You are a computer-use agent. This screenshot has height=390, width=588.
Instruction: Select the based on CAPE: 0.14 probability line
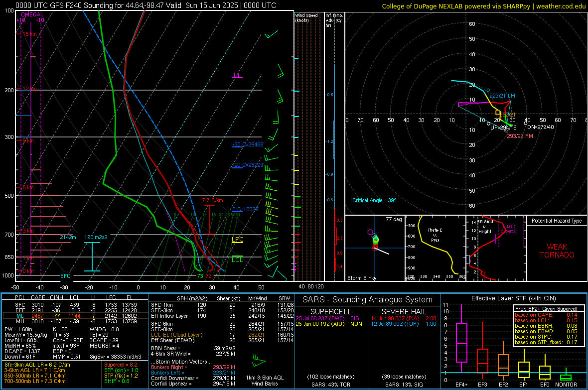[546, 315]
